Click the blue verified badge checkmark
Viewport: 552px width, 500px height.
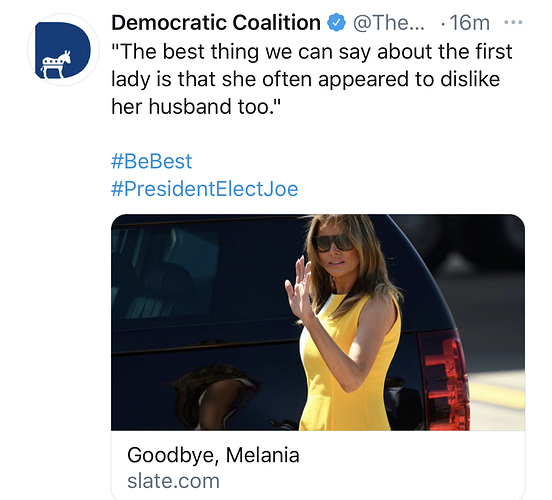pos(336,23)
